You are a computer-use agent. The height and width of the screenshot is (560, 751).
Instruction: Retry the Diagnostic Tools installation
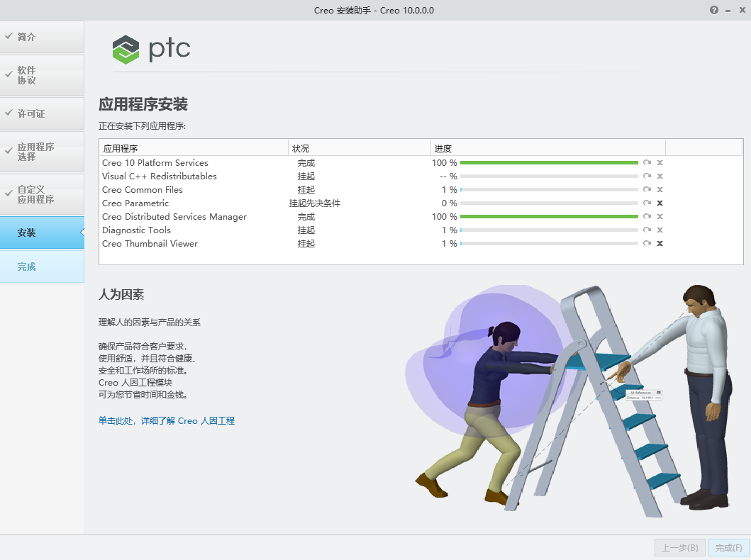click(646, 230)
